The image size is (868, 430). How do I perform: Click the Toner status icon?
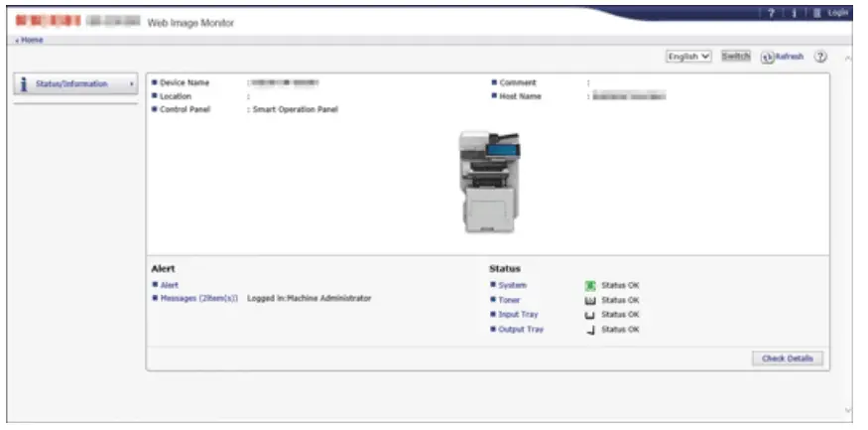(590, 301)
